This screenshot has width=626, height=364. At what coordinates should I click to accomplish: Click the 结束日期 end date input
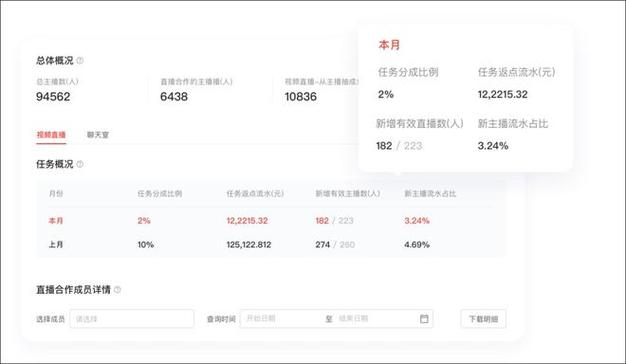[353, 318]
